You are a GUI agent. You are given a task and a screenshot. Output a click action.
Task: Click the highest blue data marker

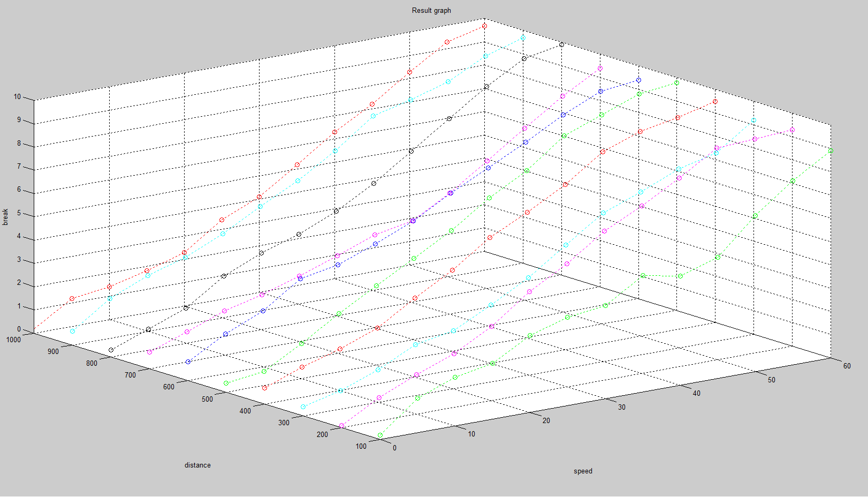click(638, 80)
